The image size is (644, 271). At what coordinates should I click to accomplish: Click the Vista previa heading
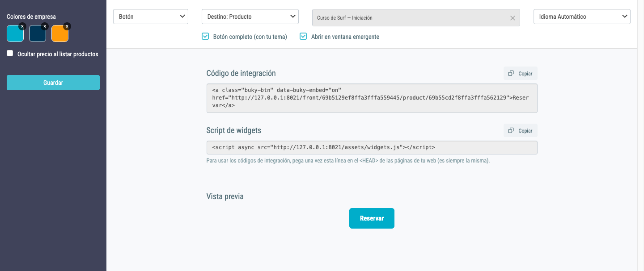coord(225,196)
